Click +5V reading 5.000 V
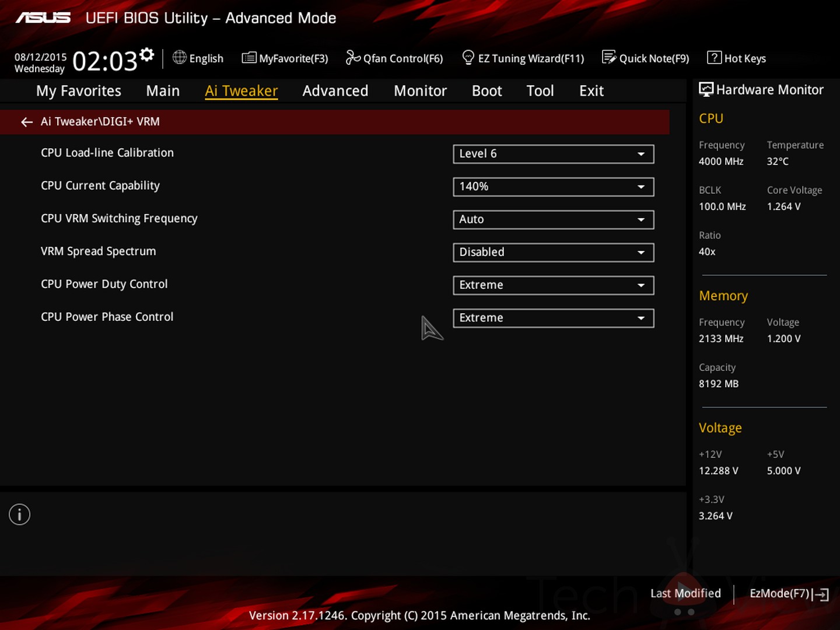 (x=783, y=471)
